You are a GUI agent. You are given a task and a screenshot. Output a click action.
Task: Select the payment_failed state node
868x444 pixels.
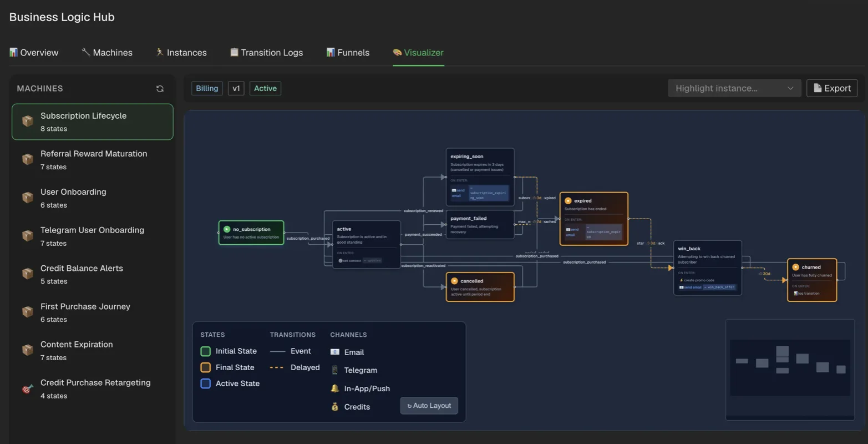point(480,225)
